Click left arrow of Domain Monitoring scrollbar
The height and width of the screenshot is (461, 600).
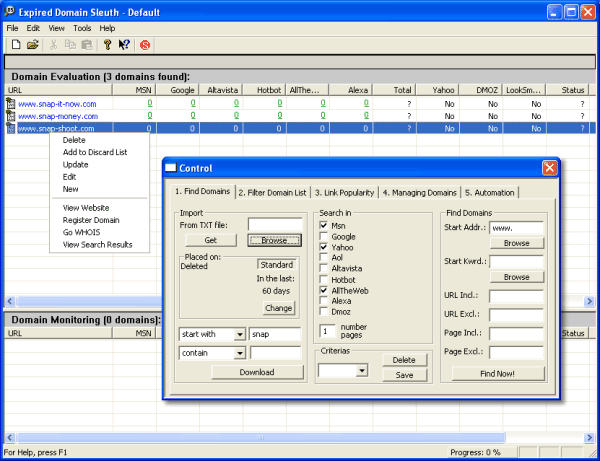point(10,437)
